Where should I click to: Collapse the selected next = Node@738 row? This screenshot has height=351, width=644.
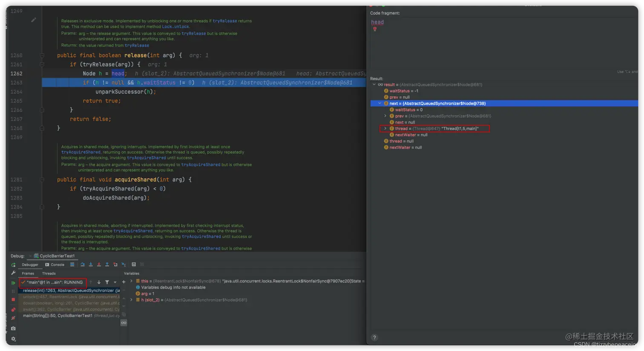(379, 103)
